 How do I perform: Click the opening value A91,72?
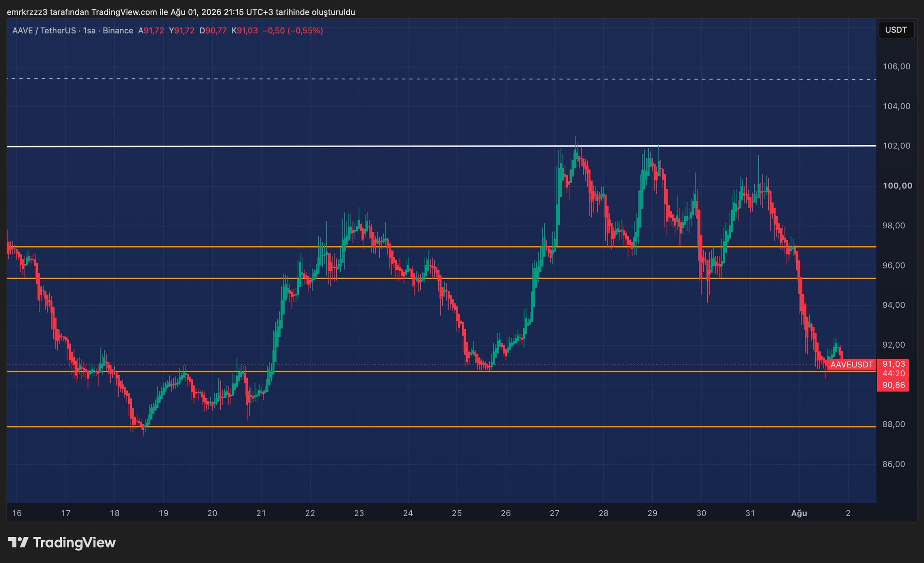(x=151, y=31)
